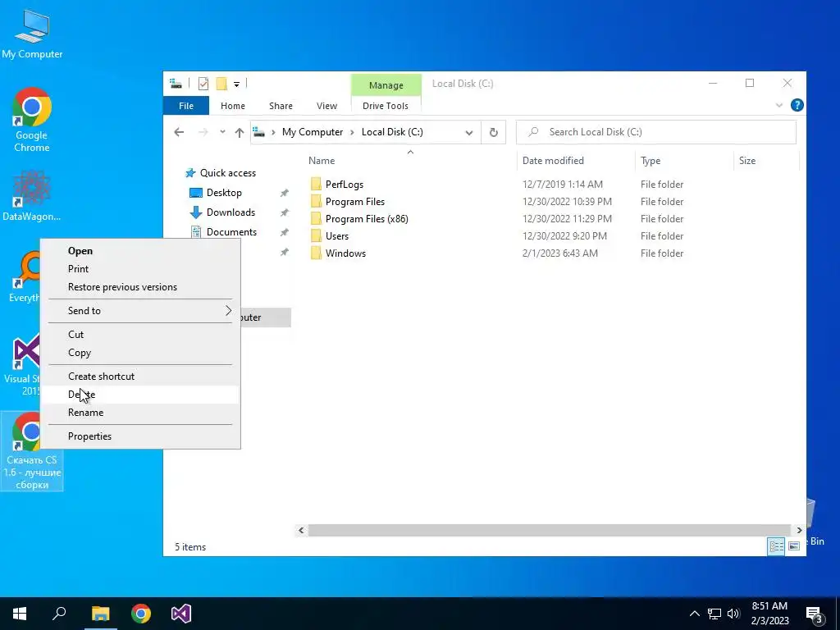Click the horizontal scrollbar track
The width and height of the screenshot is (840, 630).
pos(550,531)
